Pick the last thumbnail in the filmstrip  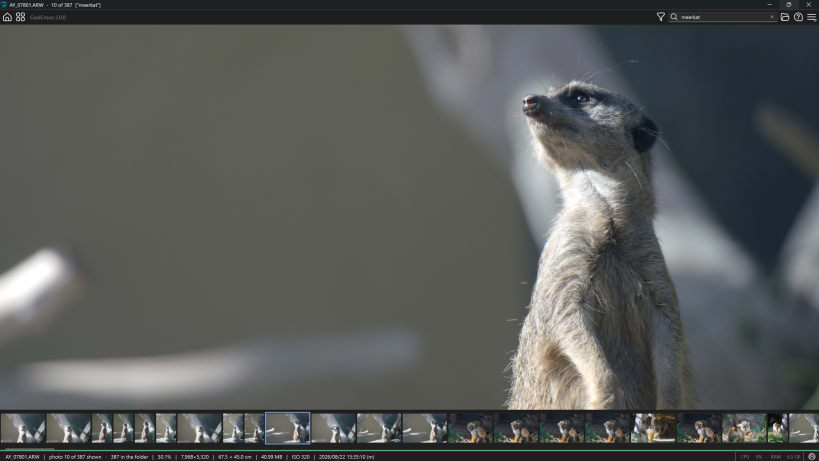804,428
